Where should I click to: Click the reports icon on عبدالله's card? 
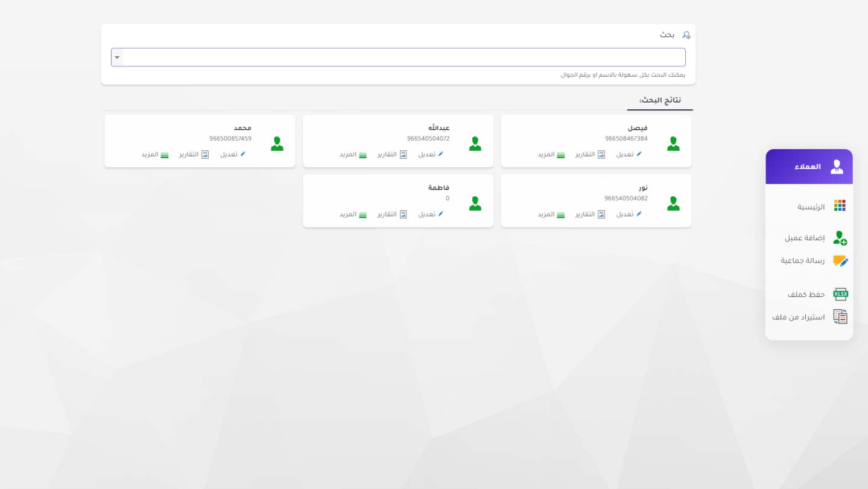tap(403, 154)
